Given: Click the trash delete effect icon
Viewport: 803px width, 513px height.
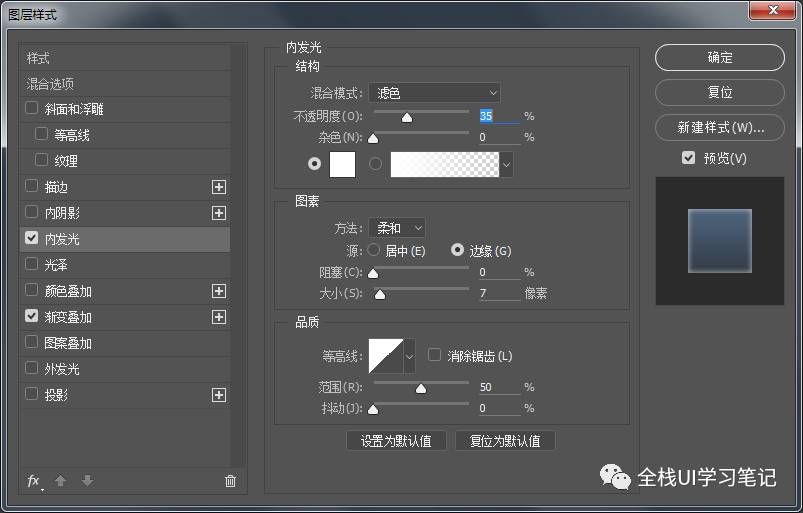Looking at the screenshot, I should 230,481.
